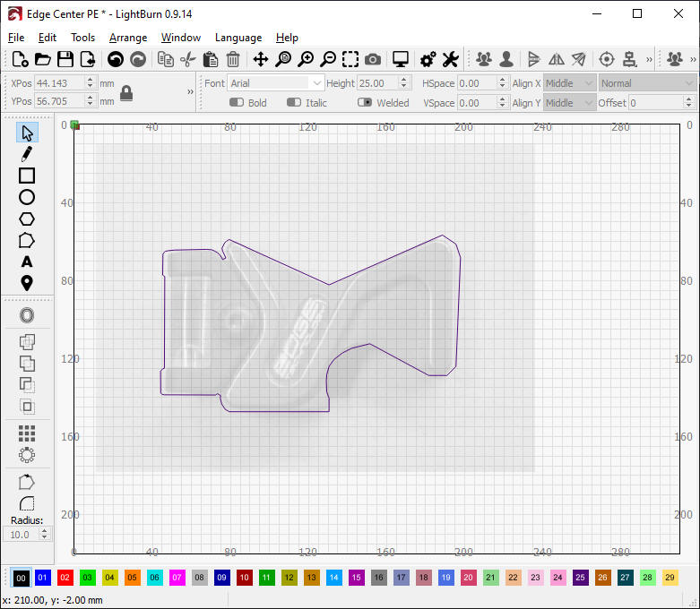This screenshot has height=609, width=700.
Task: Open the Tools menu
Action: [82, 38]
